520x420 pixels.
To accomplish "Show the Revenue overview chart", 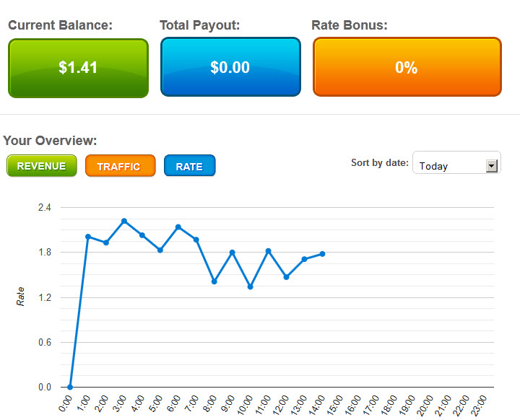I will point(41,166).
